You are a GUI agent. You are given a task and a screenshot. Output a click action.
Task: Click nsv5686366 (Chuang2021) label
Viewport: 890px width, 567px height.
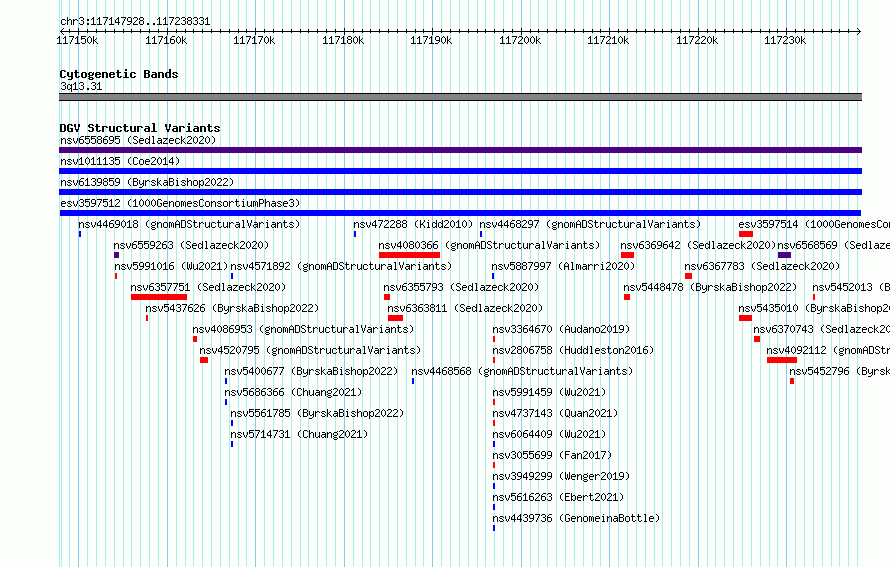coord(293,392)
